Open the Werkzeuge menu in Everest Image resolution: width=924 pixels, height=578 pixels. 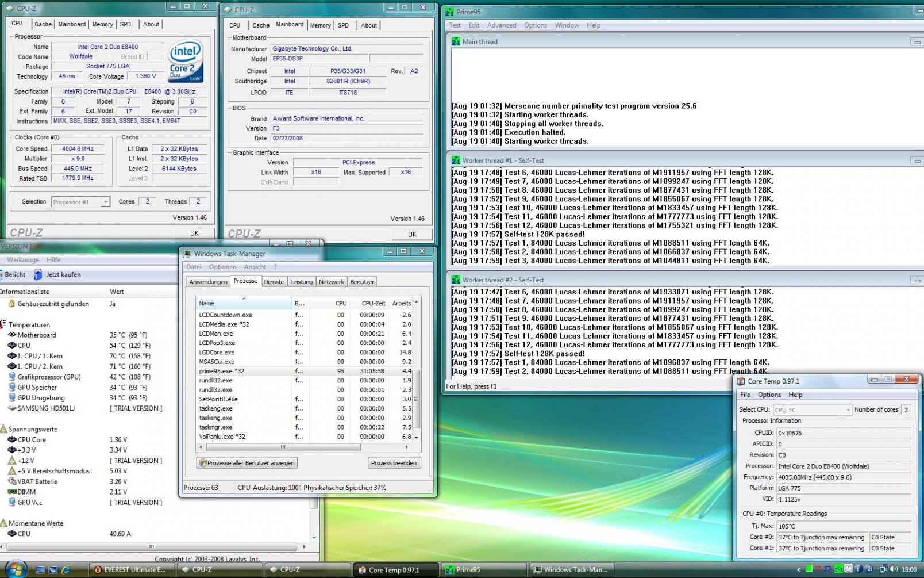[23, 260]
